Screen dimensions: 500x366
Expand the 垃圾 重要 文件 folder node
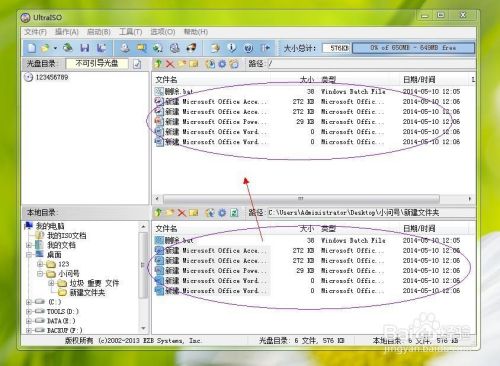51,283
